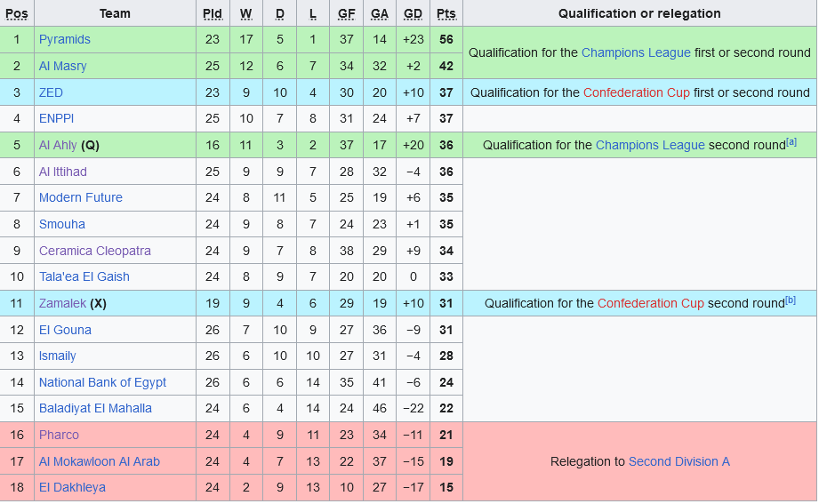Open the El Dakhleya team link
The height and width of the screenshot is (504, 819).
click(x=72, y=488)
